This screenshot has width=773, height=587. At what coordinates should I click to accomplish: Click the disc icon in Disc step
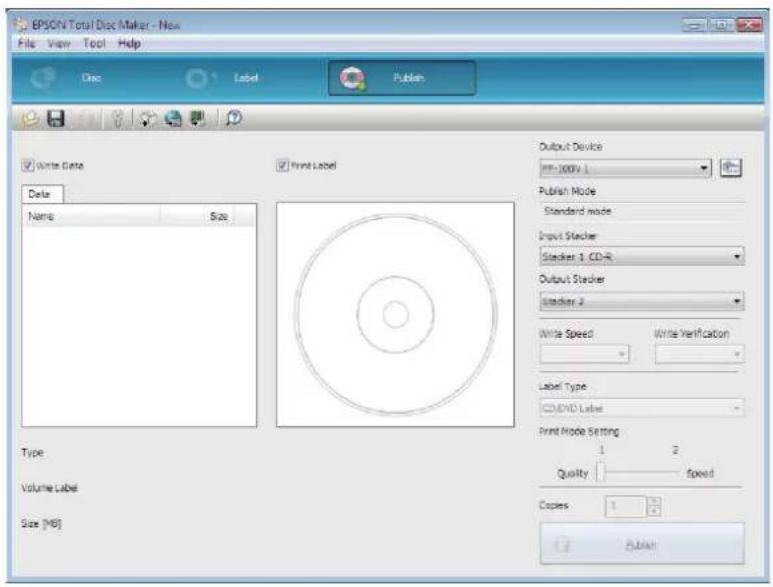pyautogui.click(x=42, y=78)
